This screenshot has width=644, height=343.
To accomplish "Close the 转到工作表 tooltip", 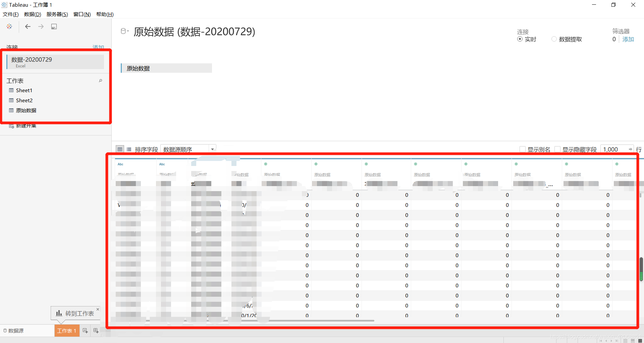I will click(x=98, y=309).
